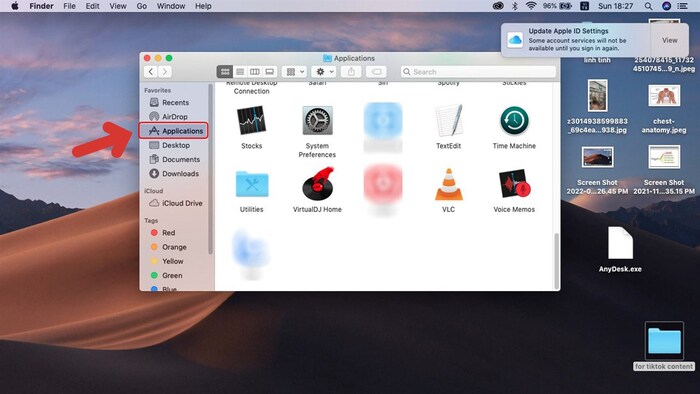The image size is (700, 394).
Task: Click View on the Apple ID notification
Action: tap(670, 40)
